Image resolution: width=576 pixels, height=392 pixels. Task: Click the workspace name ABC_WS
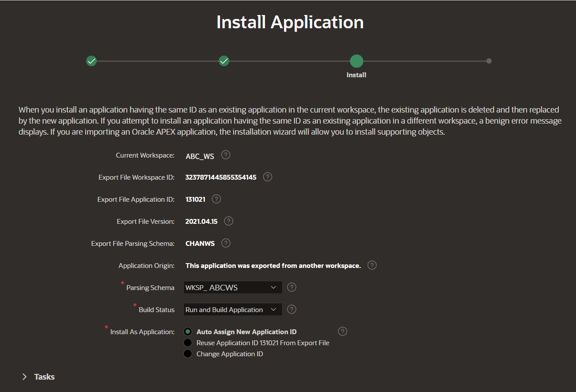click(200, 156)
